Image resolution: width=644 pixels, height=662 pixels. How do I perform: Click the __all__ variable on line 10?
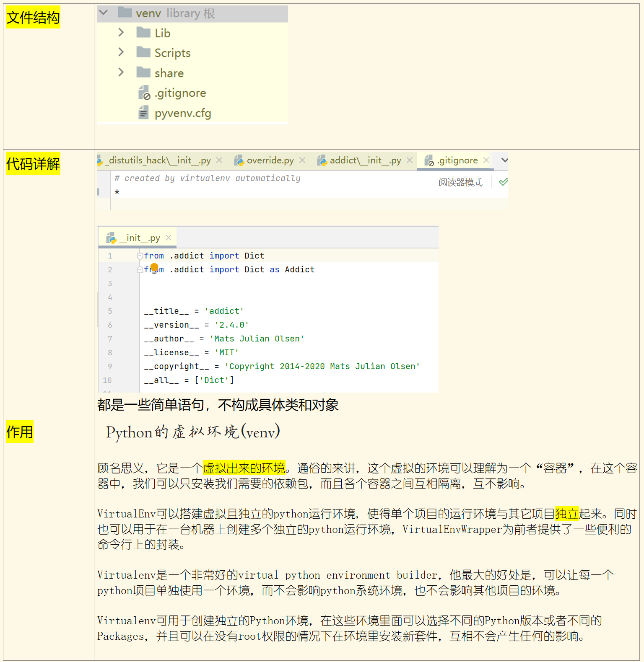tap(161, 380)
